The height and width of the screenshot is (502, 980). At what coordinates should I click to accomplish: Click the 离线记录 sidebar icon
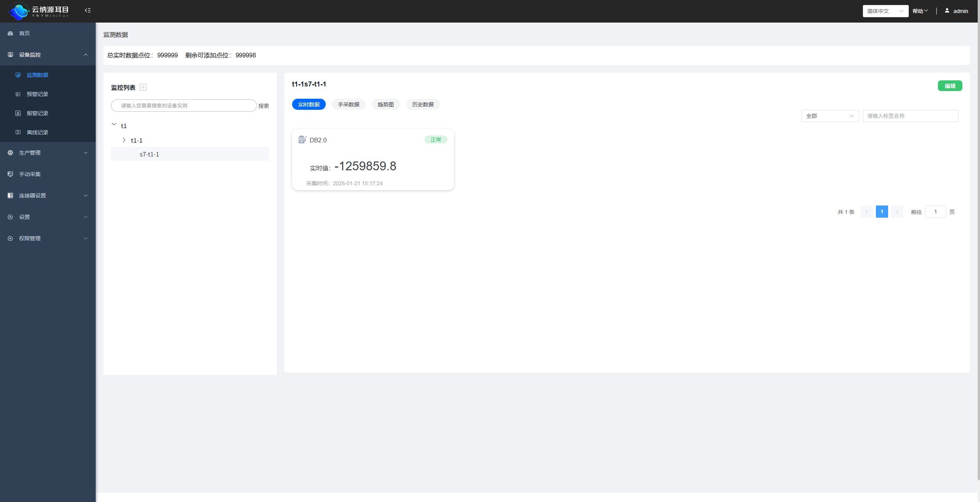[x=18, y=132]
